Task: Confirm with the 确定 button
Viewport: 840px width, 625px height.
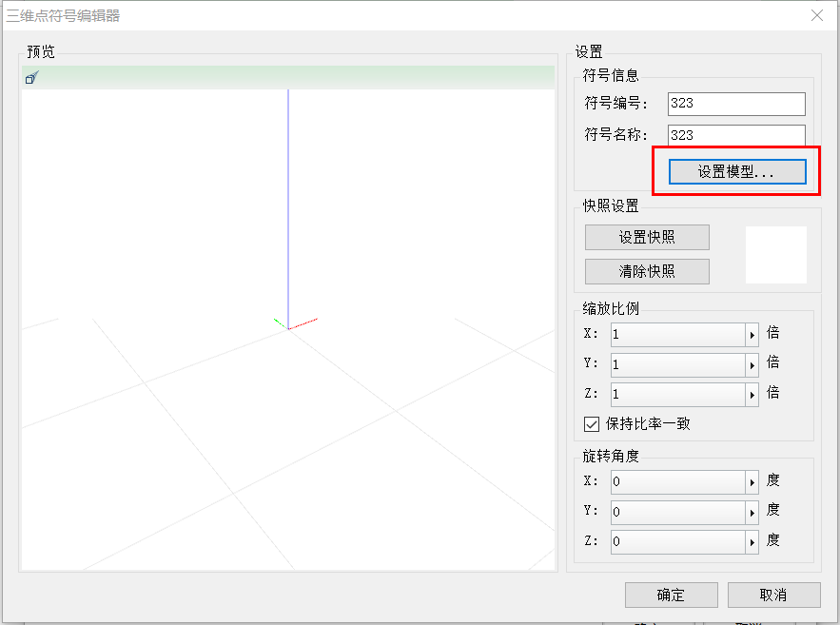Action: coord(672,595)
